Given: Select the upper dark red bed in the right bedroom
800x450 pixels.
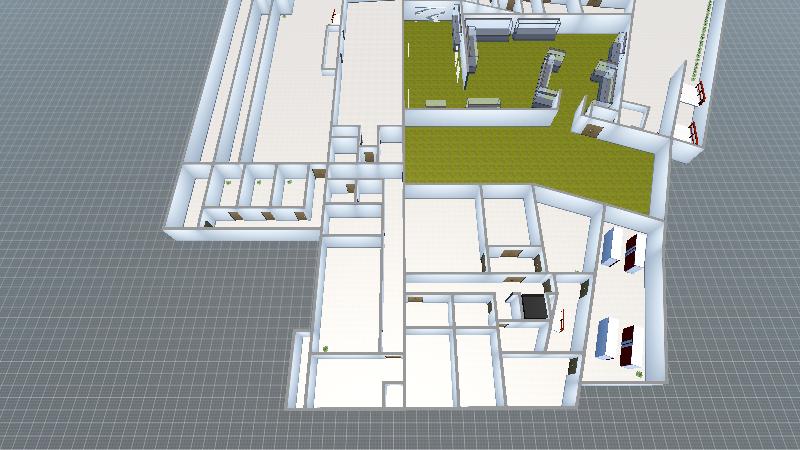Looking at the screenshot, I should coord(632,251).
